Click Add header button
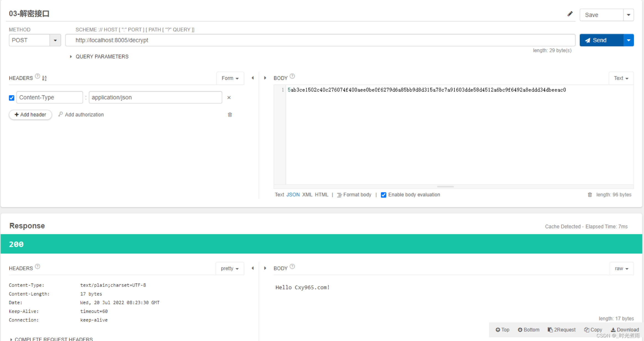 tap(30, 114)
